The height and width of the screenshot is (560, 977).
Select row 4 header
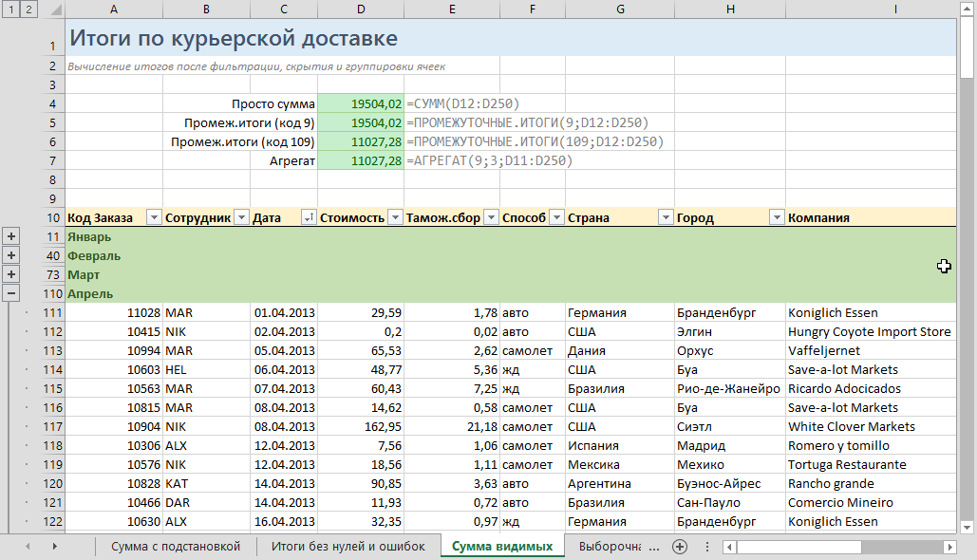tap(53, 103)
